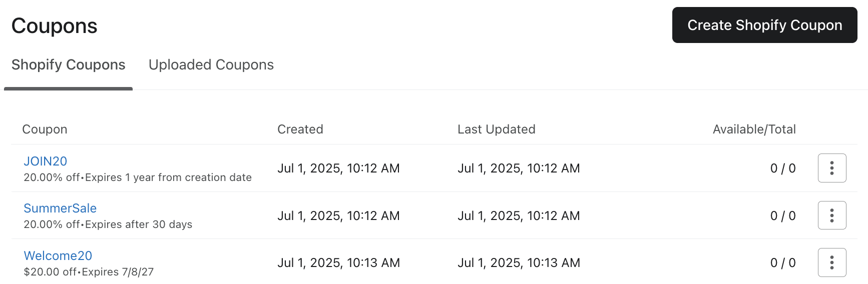This screenshot has height=284, width=868.
Task: Click the Last Updated column header
Action: pos(496,129)
